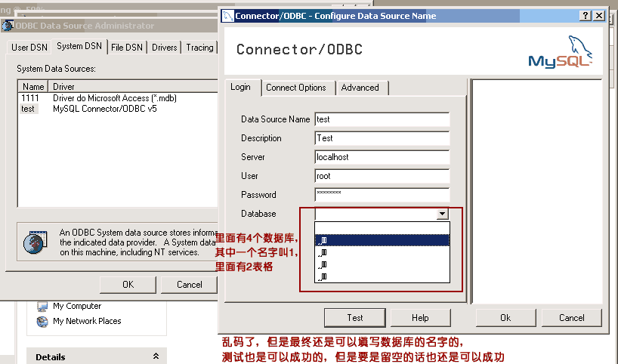Click the Driver do Microsoft Access text
618x364 pixels.
115,98
